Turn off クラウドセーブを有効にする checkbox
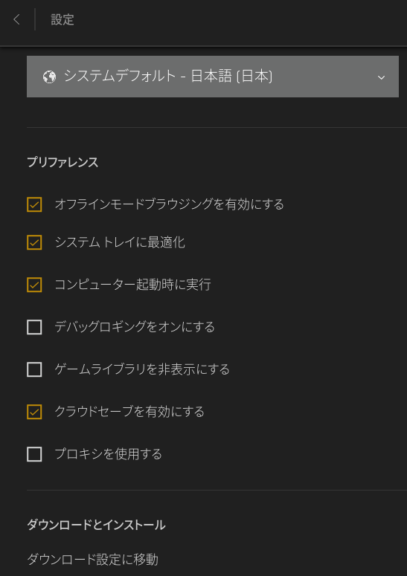407x576 pixels. tap(34, 412)
